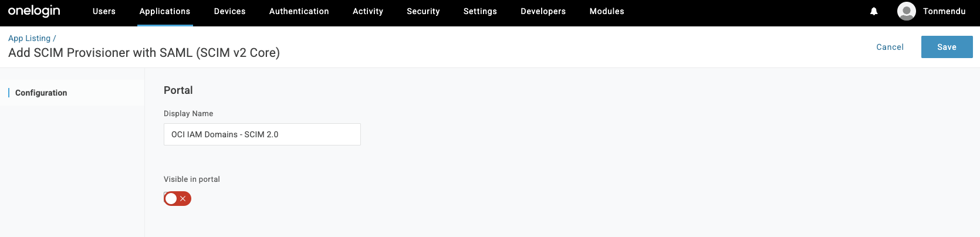Screen dimensions: 980x237
Task: Open the Tonmendu account menu
Action: (944, 11)
